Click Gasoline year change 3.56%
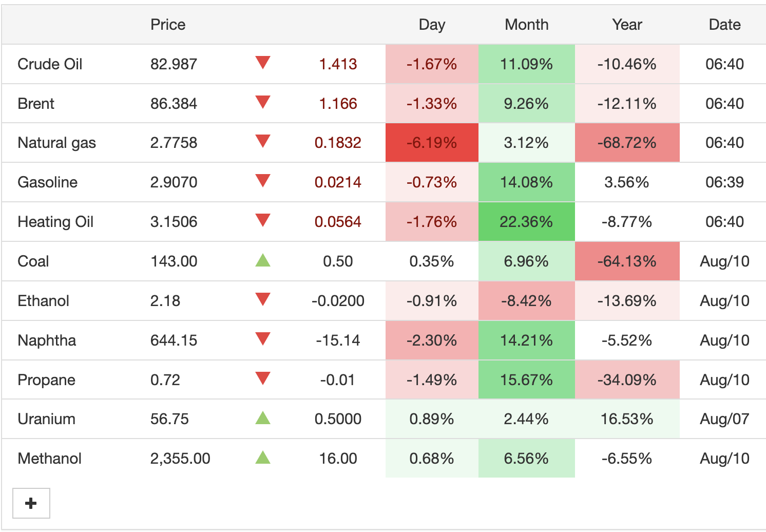Viewport: 766px width, 532px height. pos(627,182)
